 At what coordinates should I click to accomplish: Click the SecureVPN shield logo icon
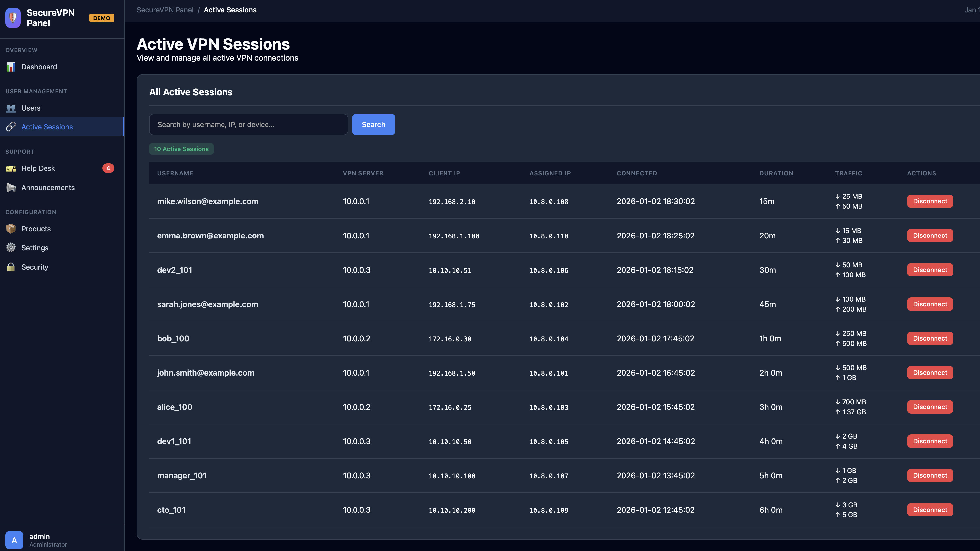click(x=13, y=18)
